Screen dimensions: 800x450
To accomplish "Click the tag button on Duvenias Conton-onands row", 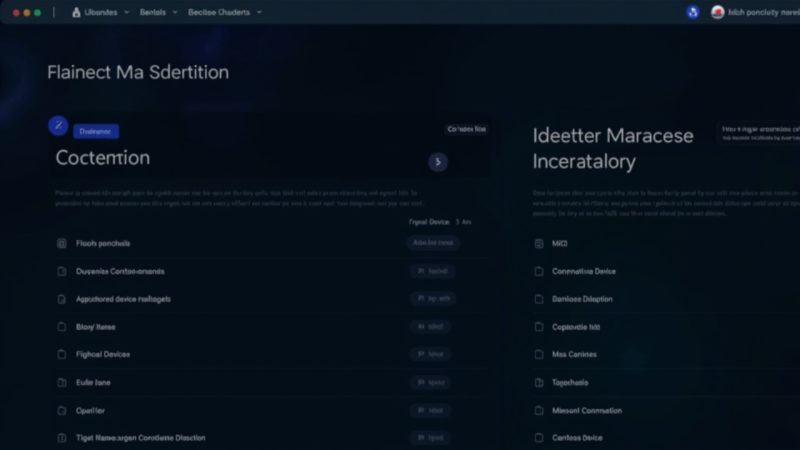I will 431,271.
